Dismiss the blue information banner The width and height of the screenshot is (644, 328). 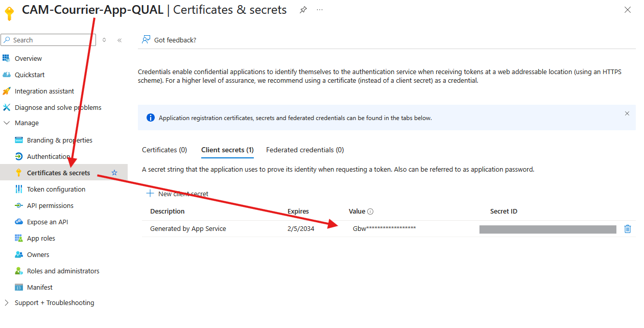tap(627, 113)
